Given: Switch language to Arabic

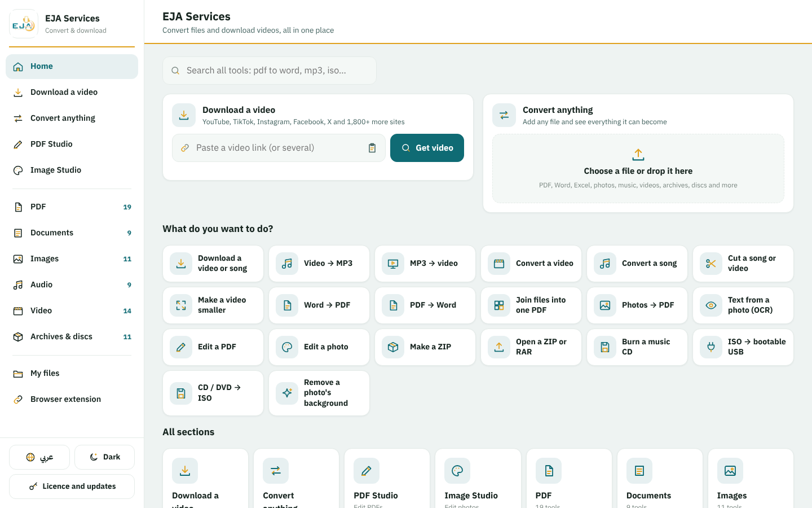Looking at the screenshot, I should point(39,457).
